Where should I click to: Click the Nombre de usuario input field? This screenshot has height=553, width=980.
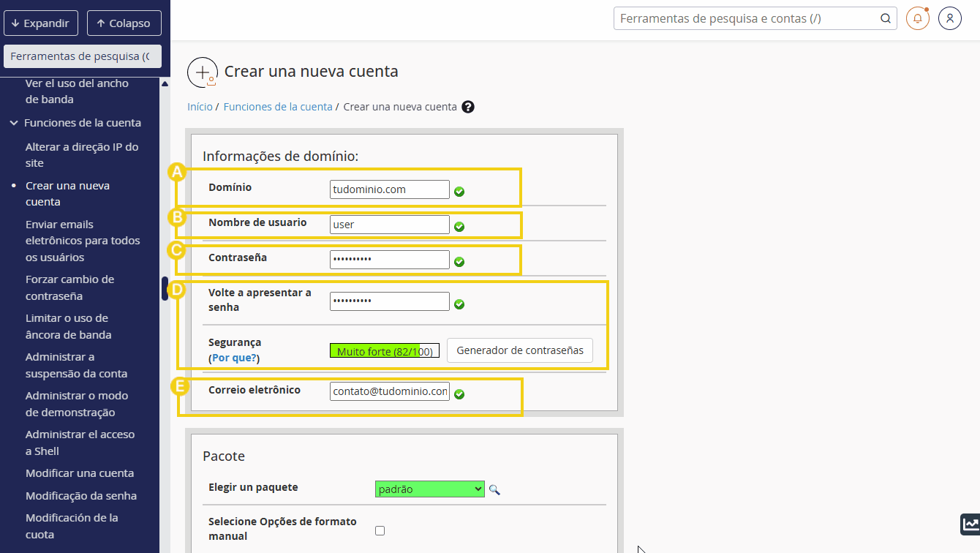[x=389, y=225]
